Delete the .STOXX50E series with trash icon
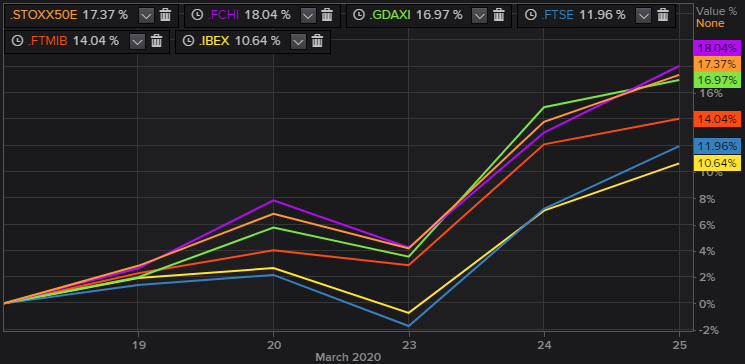 click(x=165, y=15)
